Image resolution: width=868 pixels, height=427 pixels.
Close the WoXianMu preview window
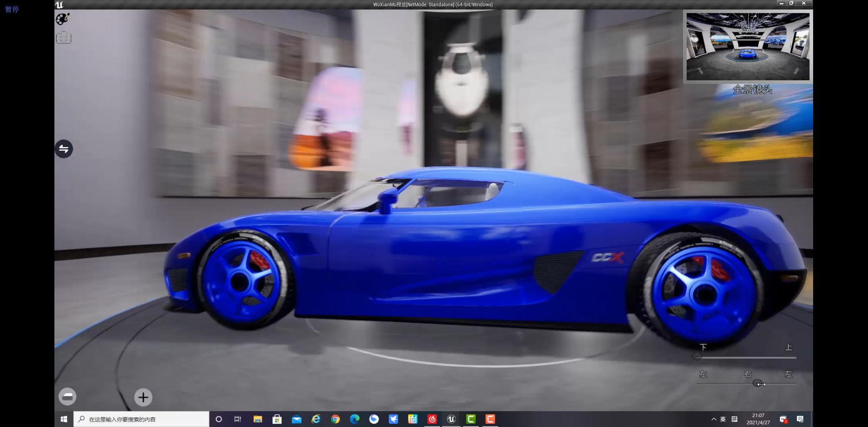(x=804, y=3)
